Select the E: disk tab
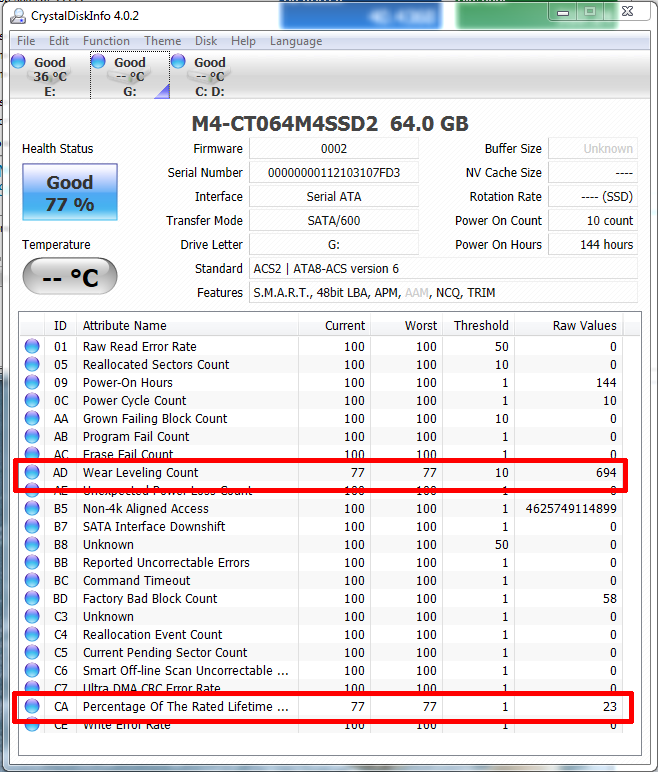The width and height of the screenshot is (658, 772). pos(50,75)
